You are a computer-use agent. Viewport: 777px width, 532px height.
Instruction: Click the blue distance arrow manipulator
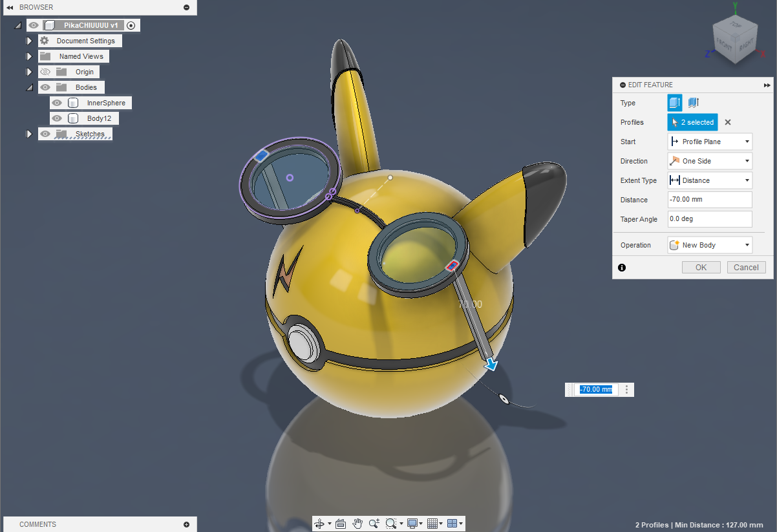(x=491, y=365)
